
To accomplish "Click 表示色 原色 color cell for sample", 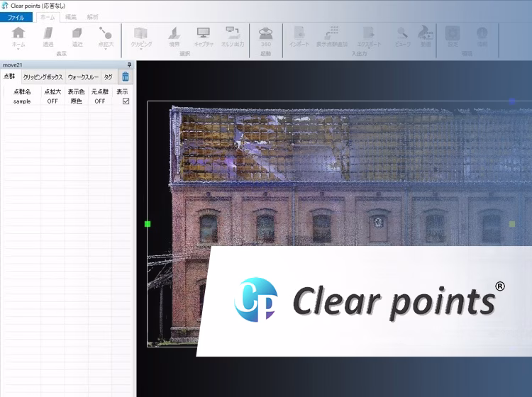I will click(x=76, y=101).
